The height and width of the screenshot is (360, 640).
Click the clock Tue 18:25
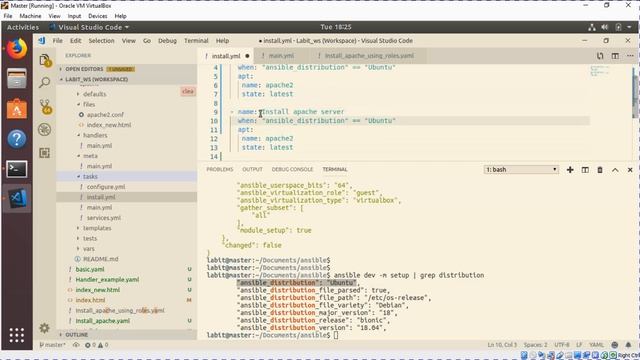coord(336,27)
